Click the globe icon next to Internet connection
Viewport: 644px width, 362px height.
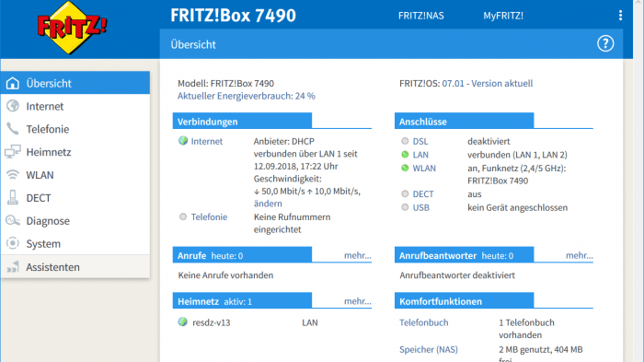(183, 141)
